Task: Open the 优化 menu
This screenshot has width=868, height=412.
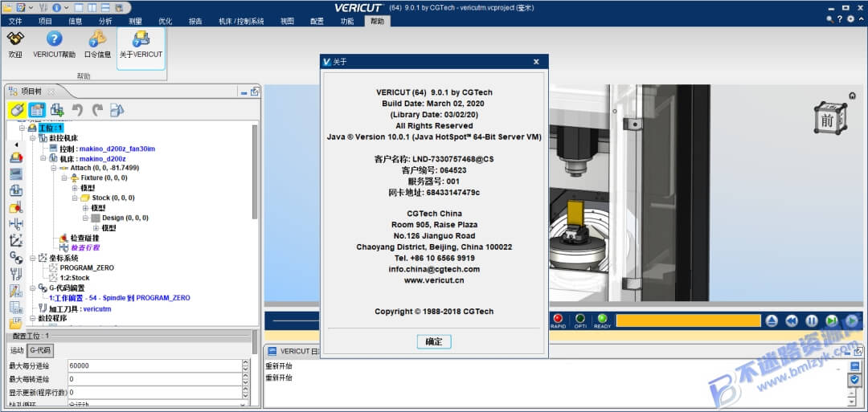Action: click(165, 21)
